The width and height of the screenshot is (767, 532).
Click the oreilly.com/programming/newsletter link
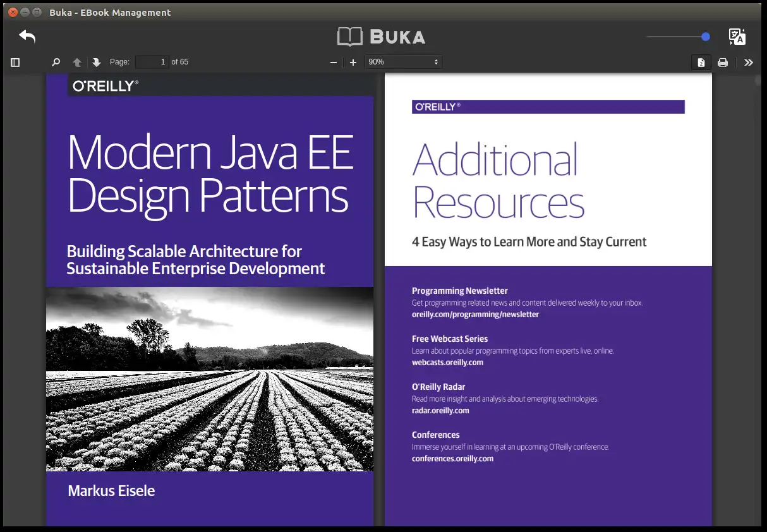tap(475, 314)
